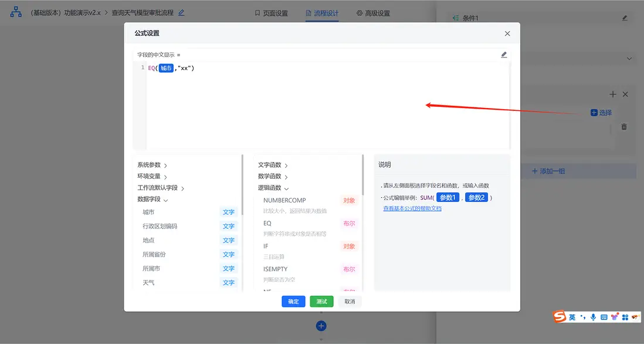Collapse the 数据字段 group

152,200
